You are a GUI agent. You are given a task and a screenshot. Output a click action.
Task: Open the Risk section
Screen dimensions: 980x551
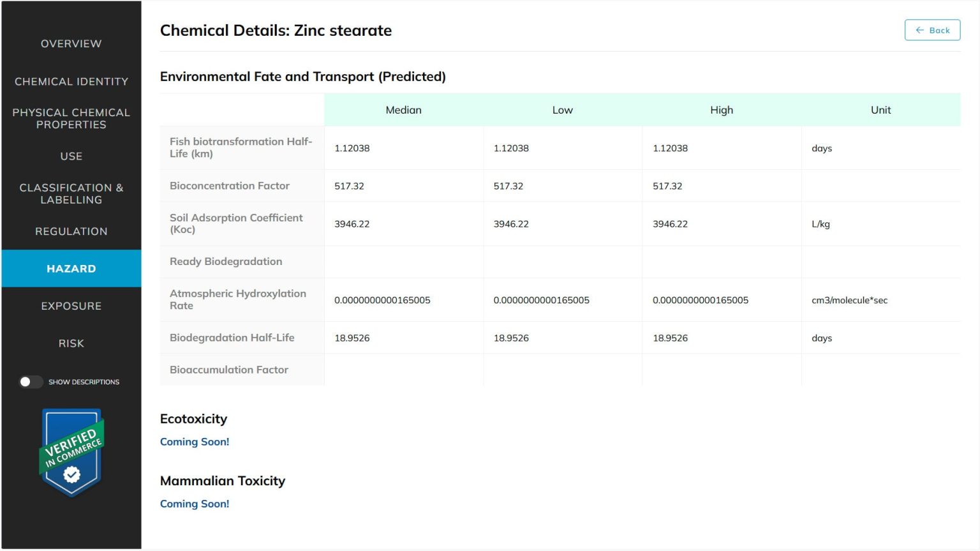coord(71,343)
